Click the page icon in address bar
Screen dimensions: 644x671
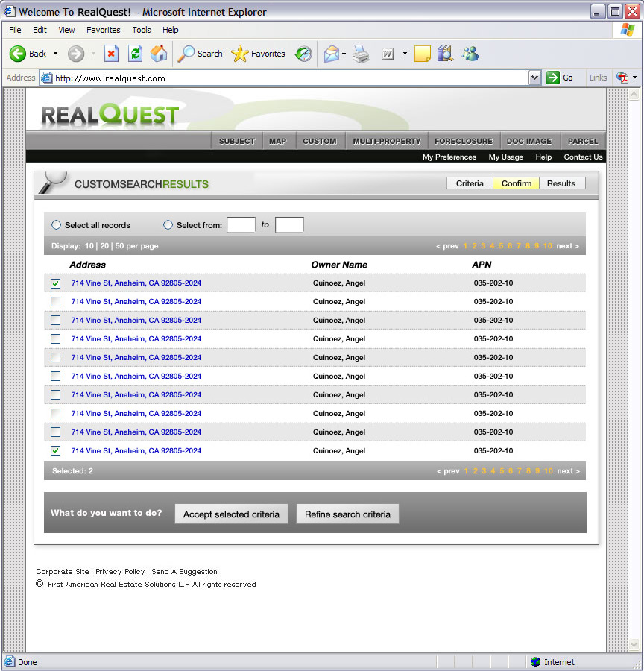click(x=46, y=78)
